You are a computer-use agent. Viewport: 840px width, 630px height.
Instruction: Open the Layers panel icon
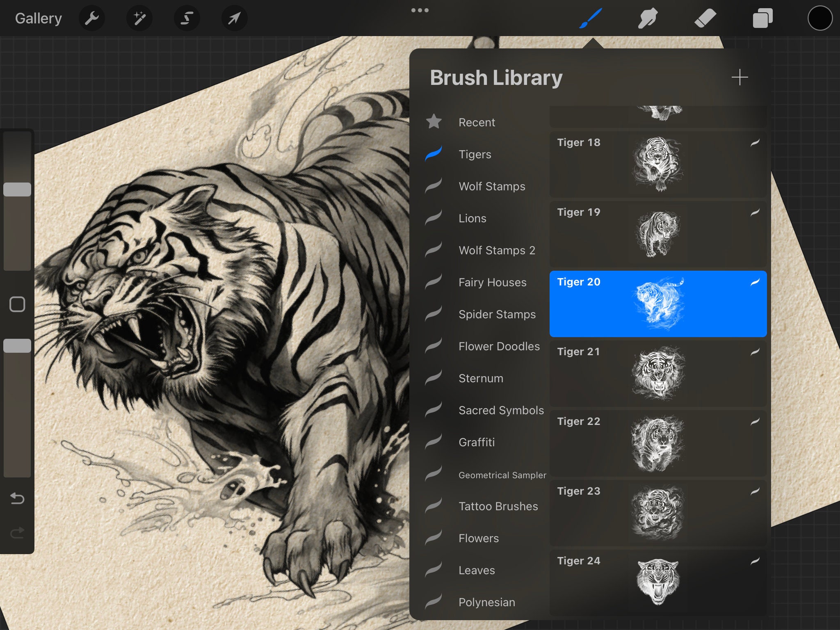762,18
